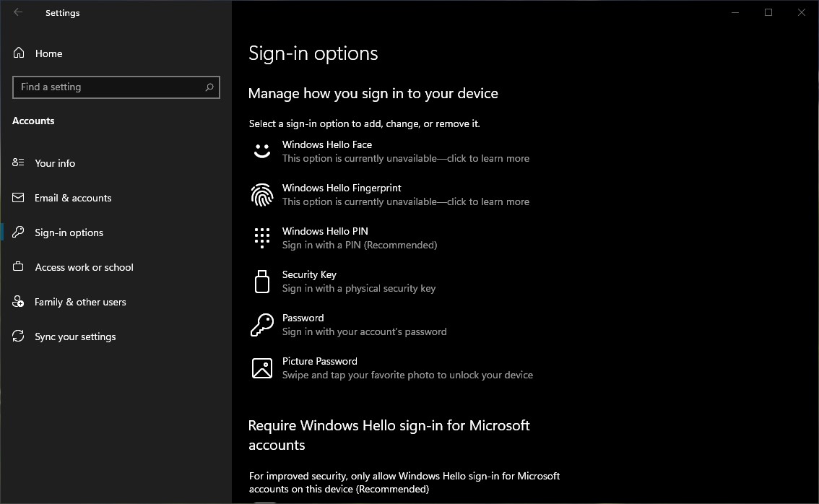Viewport: 819px width, 504px height.
Task: Click 'For improved security' description text
Action: pyautogui.click(x=404, y=482)
